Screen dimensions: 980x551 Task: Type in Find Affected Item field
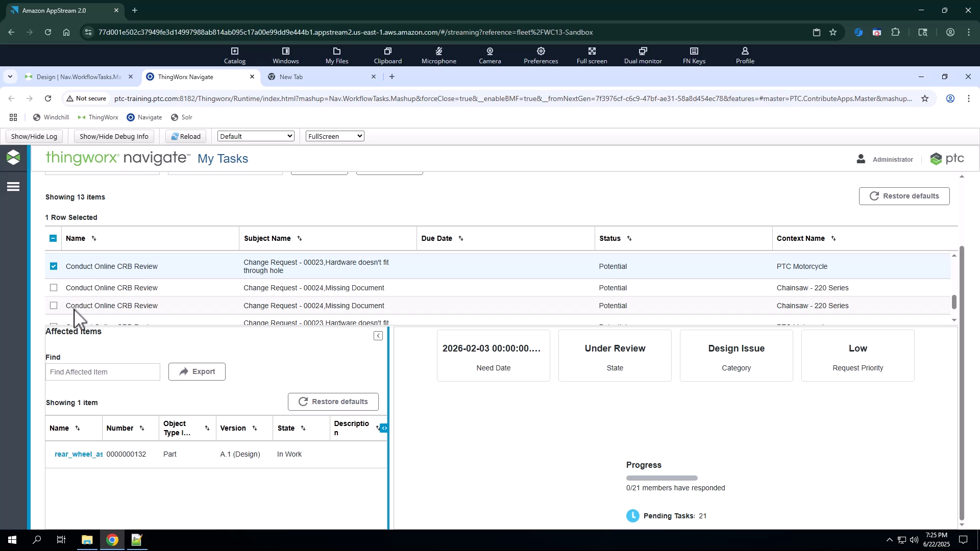[x=103, y=372]
